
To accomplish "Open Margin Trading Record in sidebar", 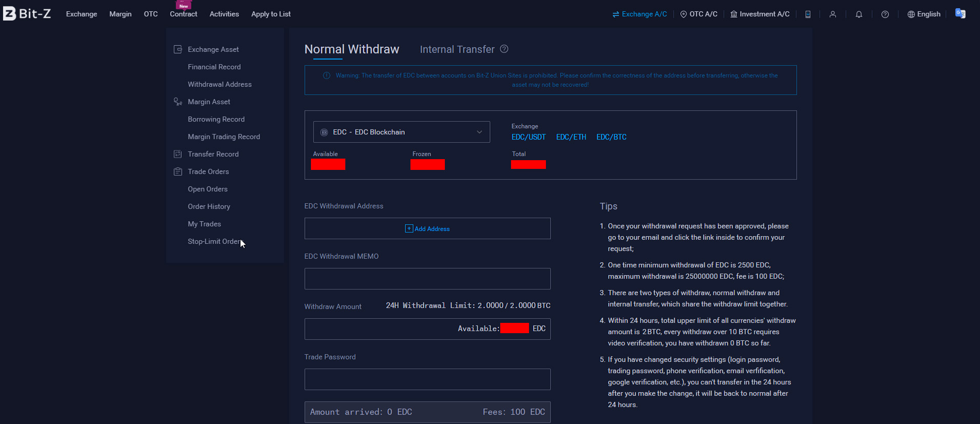I will coord(224,137).
